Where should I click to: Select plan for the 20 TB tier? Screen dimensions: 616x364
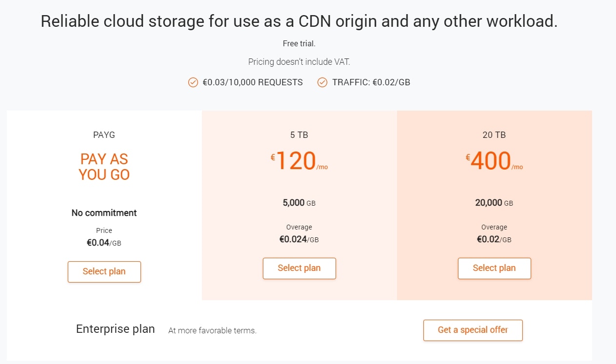[x=494, y=268]
